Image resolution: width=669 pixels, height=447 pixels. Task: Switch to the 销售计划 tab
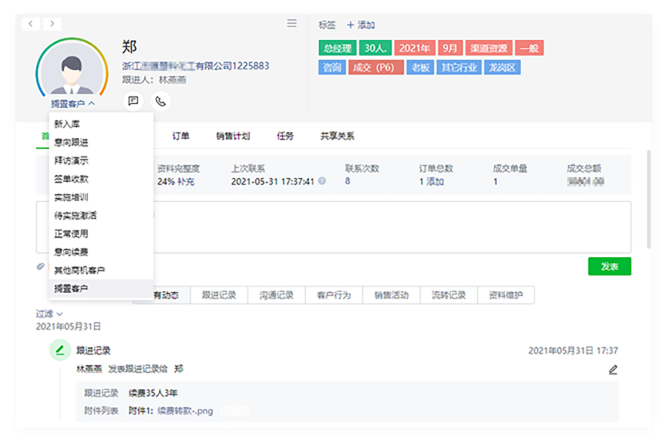[233, 136]
